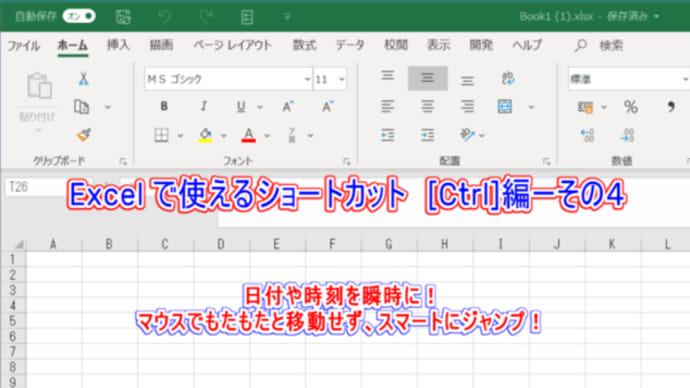This screenshot has width=690, height=388.
Task: Open the font name dropdown
Action: point(307,80)
